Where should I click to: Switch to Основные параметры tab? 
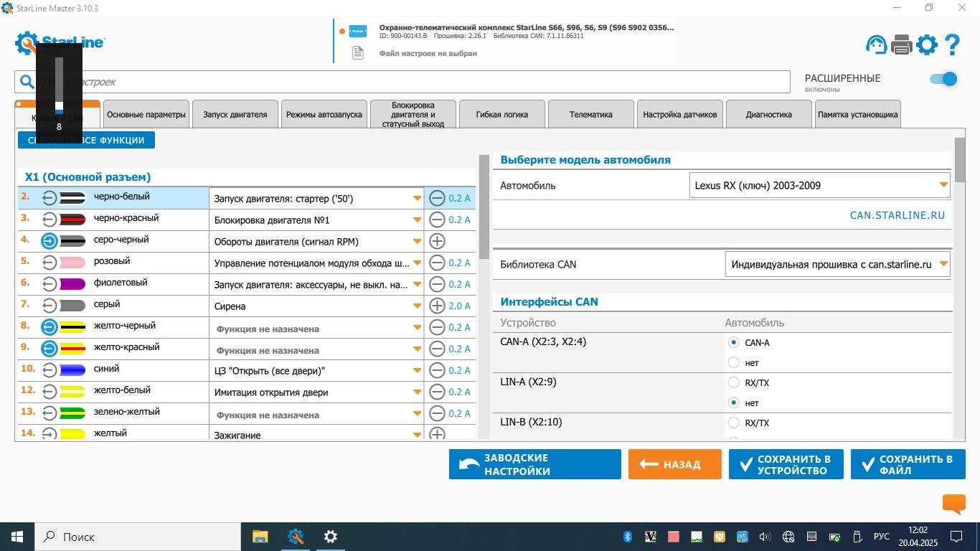click(x=146, y=114)
